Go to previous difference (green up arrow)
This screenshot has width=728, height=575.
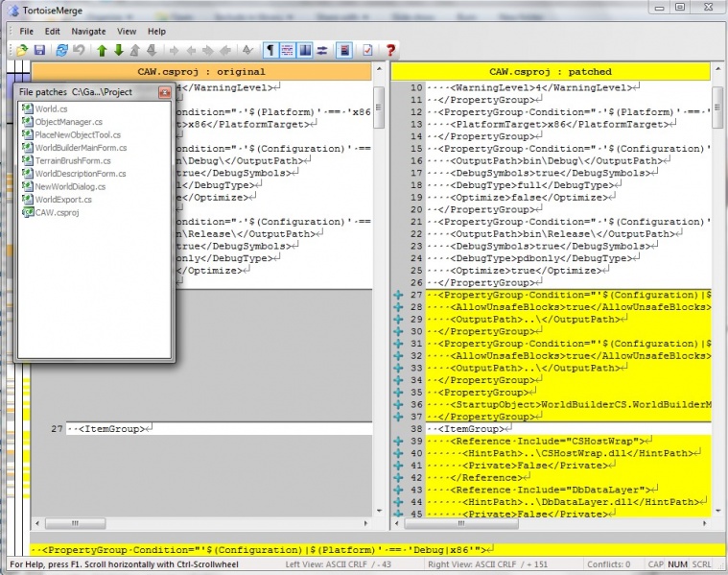coord(102,50)
